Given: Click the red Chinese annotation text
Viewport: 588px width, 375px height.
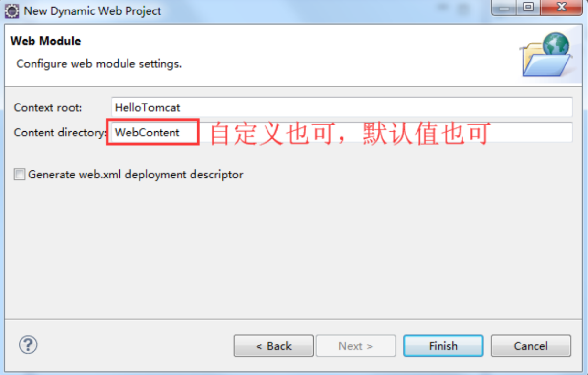Looking at the screenshot, I should 350,133.
